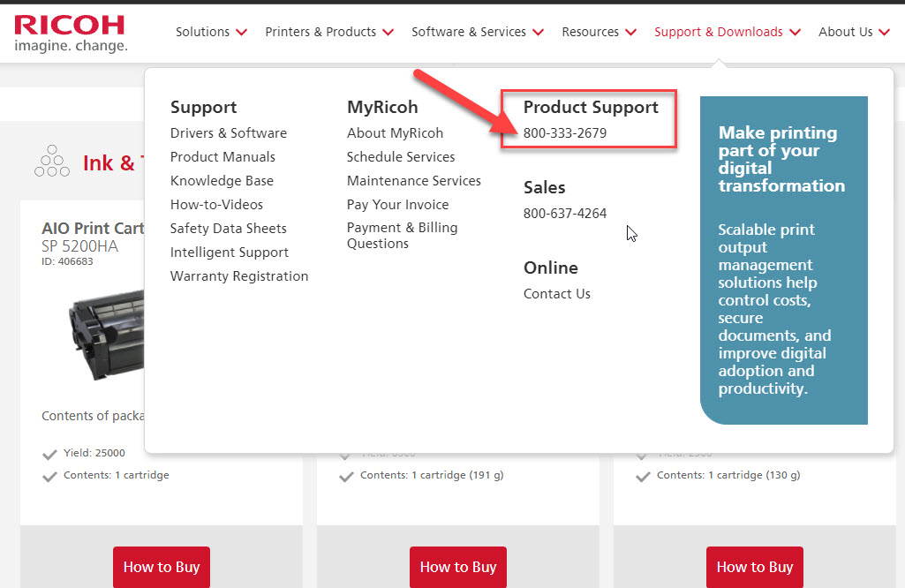Click the Sales heading
Viewport: 905px width, 588px height.
544,187
